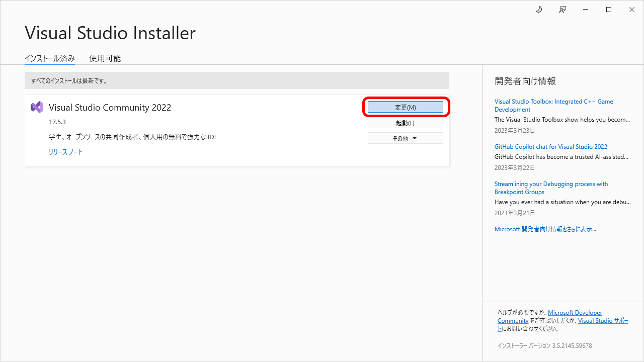
Task: Switch to the インストール済み tab
Action: pos(50,58)
